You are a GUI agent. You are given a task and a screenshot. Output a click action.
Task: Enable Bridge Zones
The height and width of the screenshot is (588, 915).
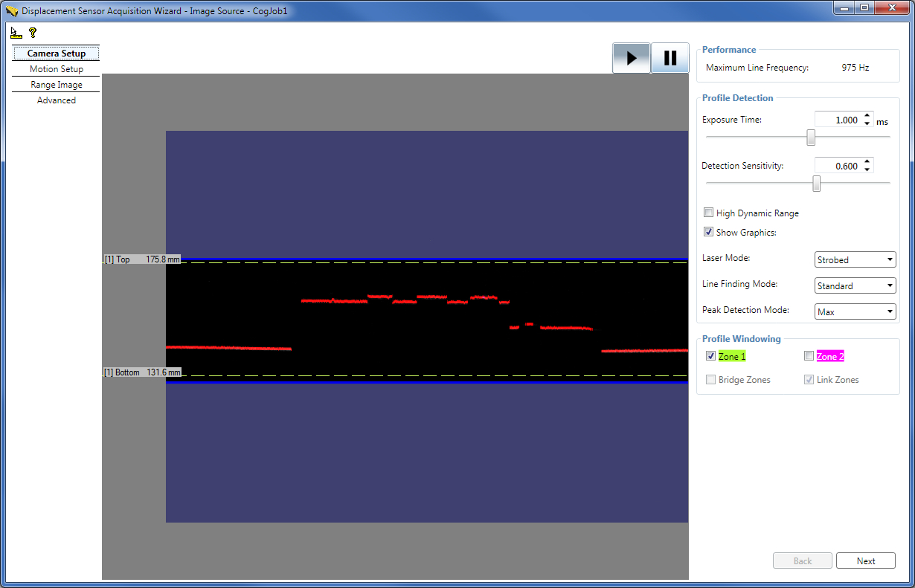[710, 379]
